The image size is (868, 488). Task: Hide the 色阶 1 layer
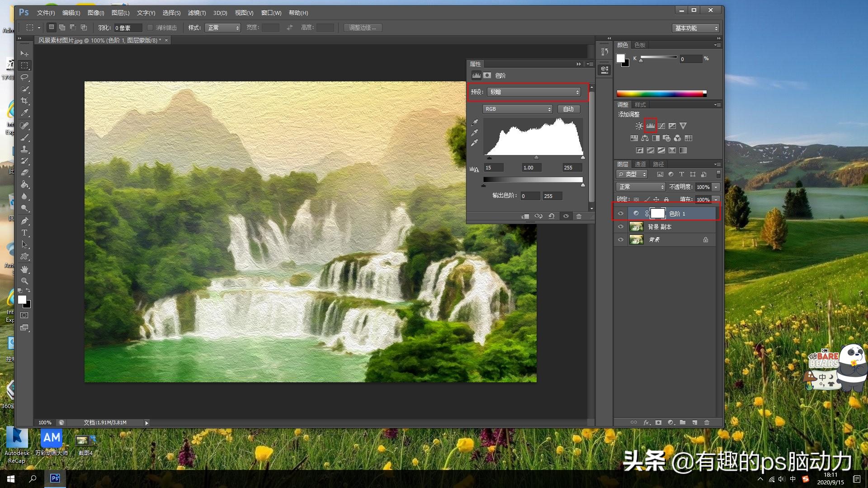(x=621, y=213)
